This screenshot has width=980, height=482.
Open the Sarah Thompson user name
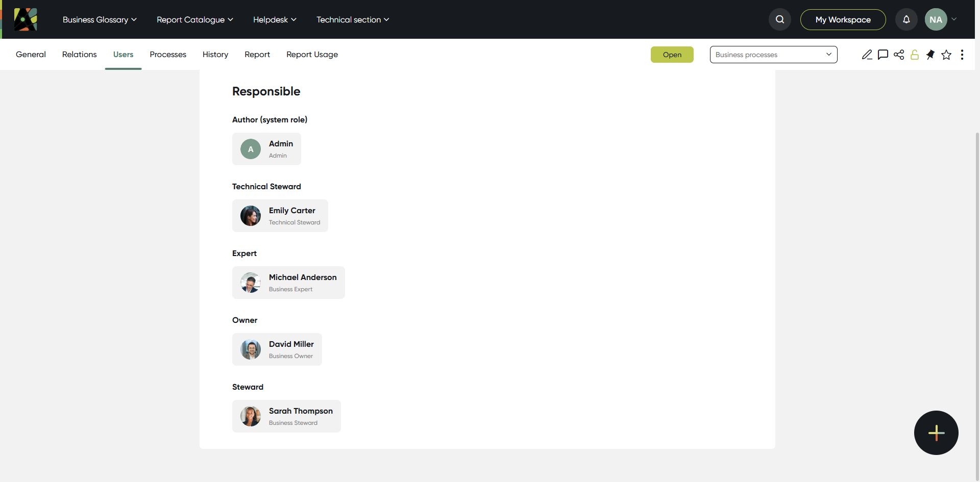point(301,411)
